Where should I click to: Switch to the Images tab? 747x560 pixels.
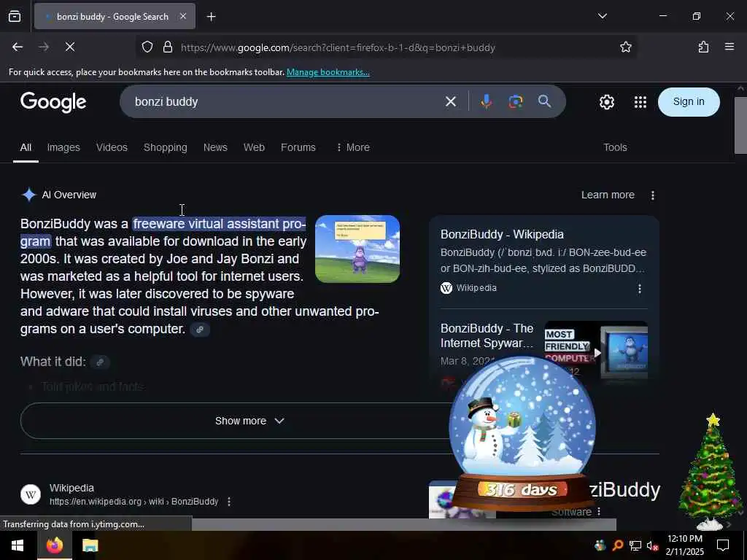(x=63, y=147)
